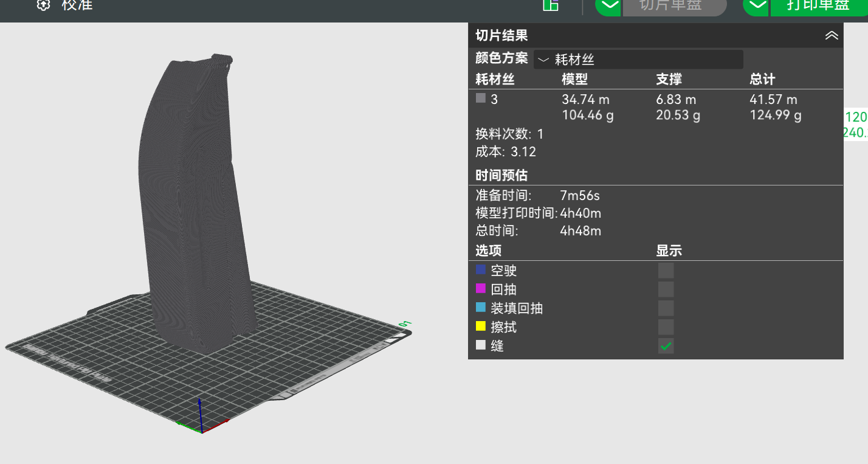Click the calibration gear icon
Viewport: 868px width, 464px height.
point(43,5)
